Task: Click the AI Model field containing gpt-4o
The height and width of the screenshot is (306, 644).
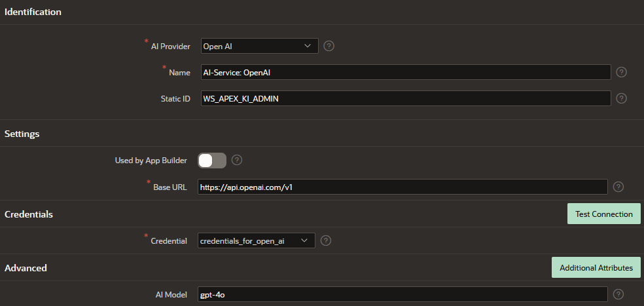Action: click(x=402, y=294)
